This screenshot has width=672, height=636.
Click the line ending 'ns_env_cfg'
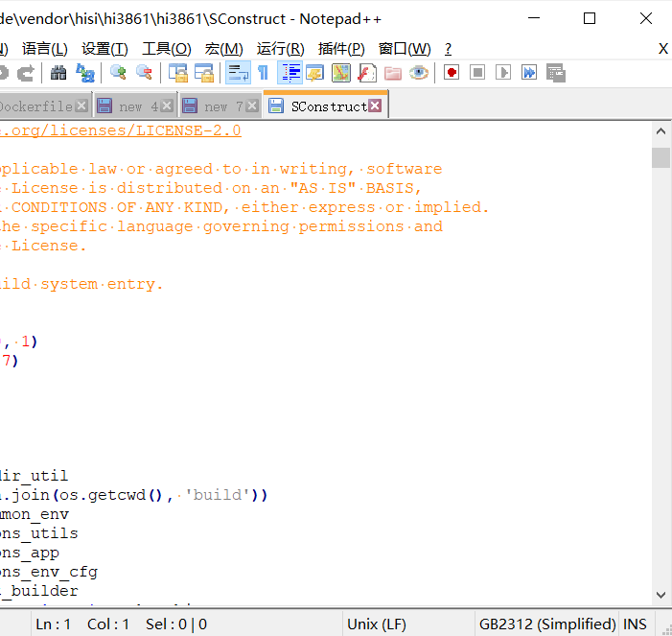pyautogui.click(x=49, y=572)
